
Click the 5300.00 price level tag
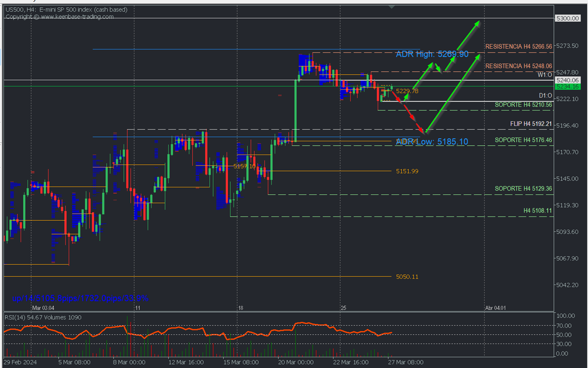tap(567, 18)
